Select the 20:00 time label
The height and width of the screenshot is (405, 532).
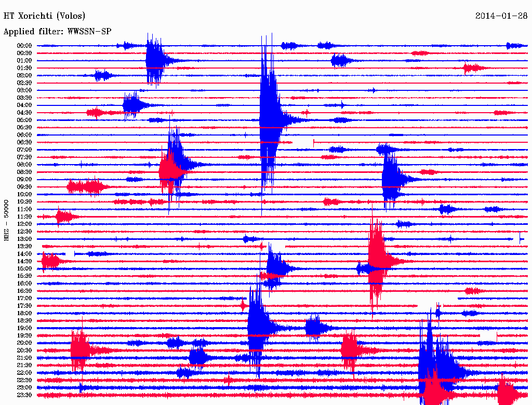24,343
